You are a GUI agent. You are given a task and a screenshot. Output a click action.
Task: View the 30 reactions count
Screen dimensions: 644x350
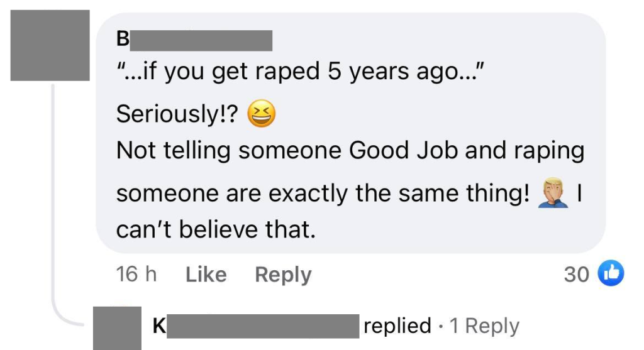(576, 275)
